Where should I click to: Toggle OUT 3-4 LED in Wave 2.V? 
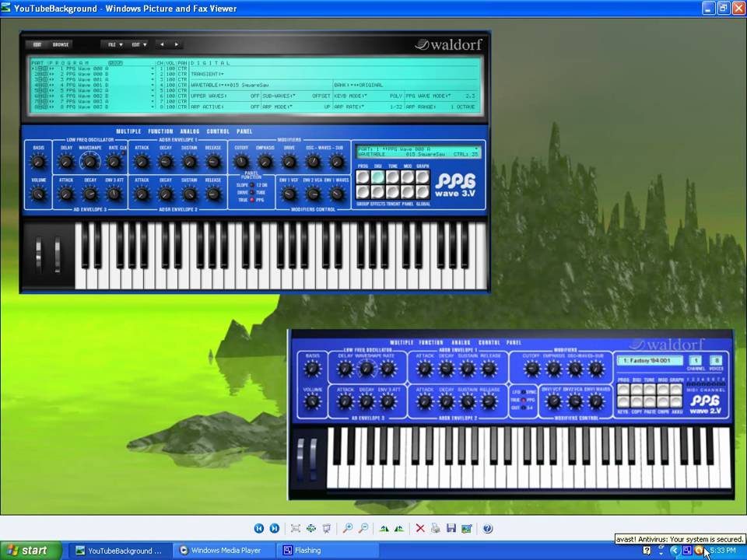[x=523, y=408]
